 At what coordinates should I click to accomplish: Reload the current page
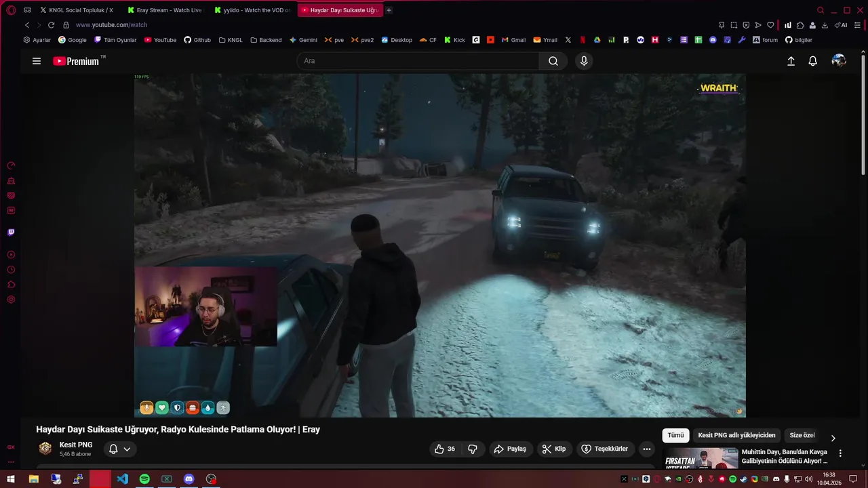[51, 25]
